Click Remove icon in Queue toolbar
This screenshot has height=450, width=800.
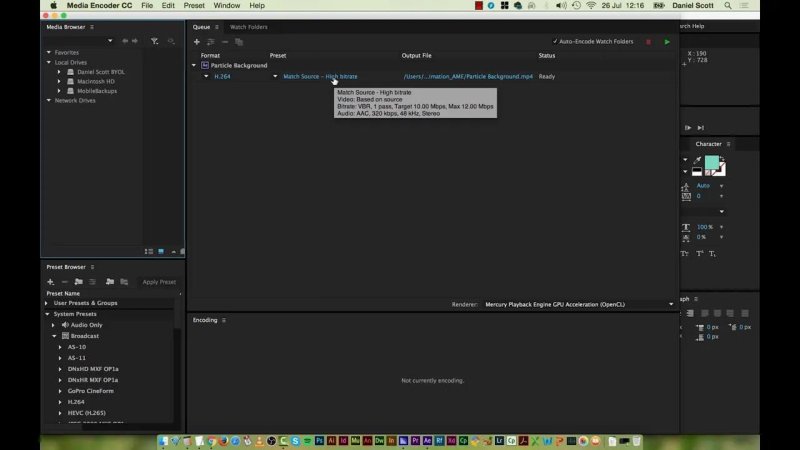click(225, 42)
